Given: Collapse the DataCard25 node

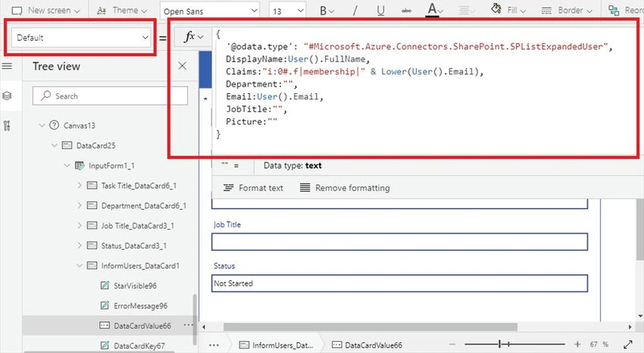Looking at the screenshot, I should 55,145.
